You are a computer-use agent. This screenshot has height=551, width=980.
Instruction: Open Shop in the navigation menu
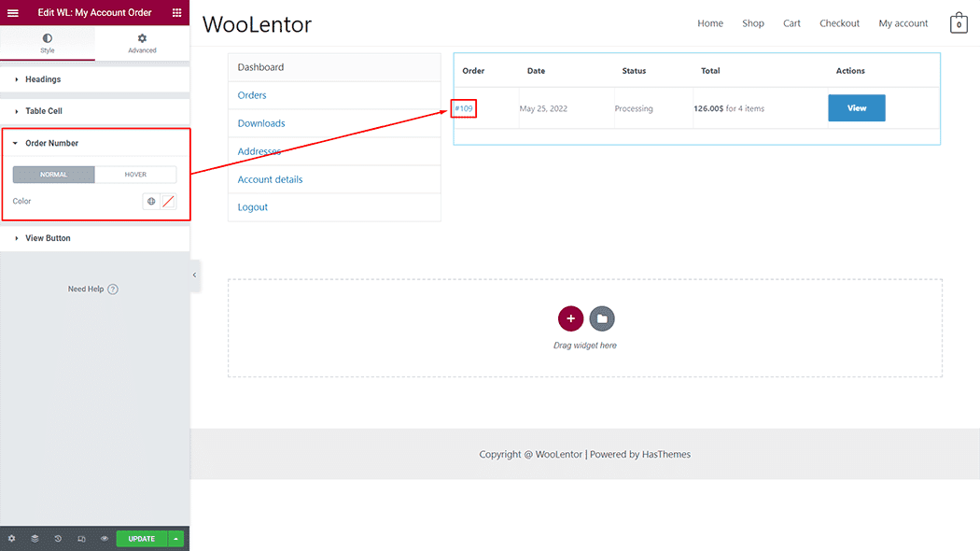[x=752, y=23]
